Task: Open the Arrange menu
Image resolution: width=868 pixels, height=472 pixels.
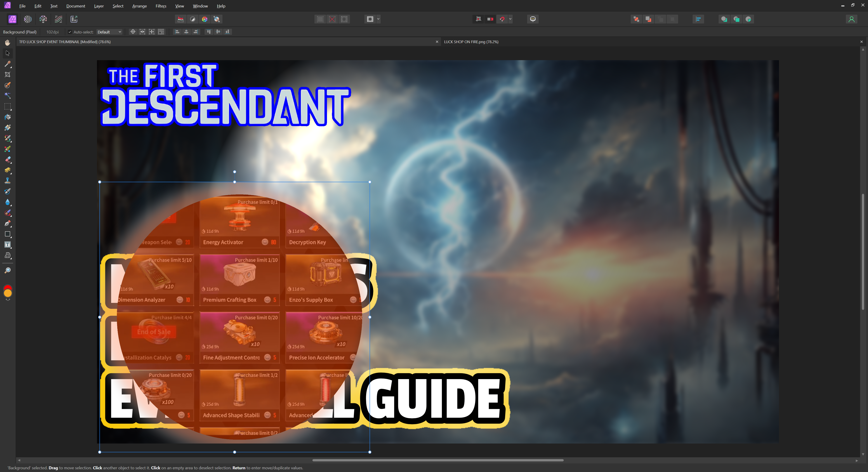Action: 139,6
